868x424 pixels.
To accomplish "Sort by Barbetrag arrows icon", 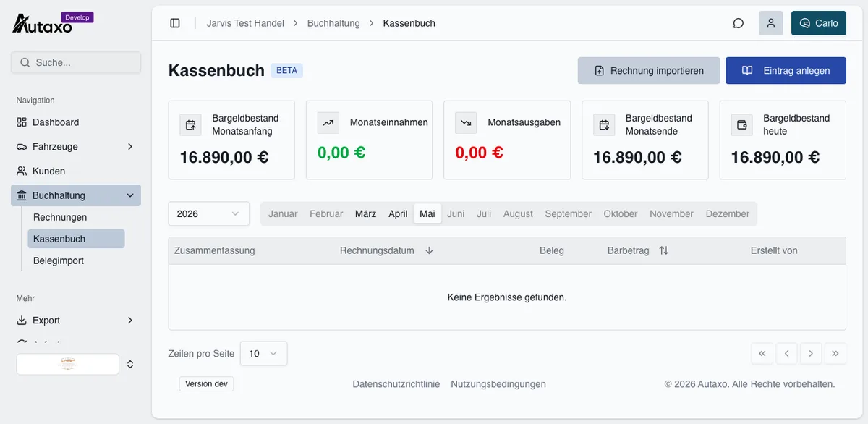I will (664, 250).
